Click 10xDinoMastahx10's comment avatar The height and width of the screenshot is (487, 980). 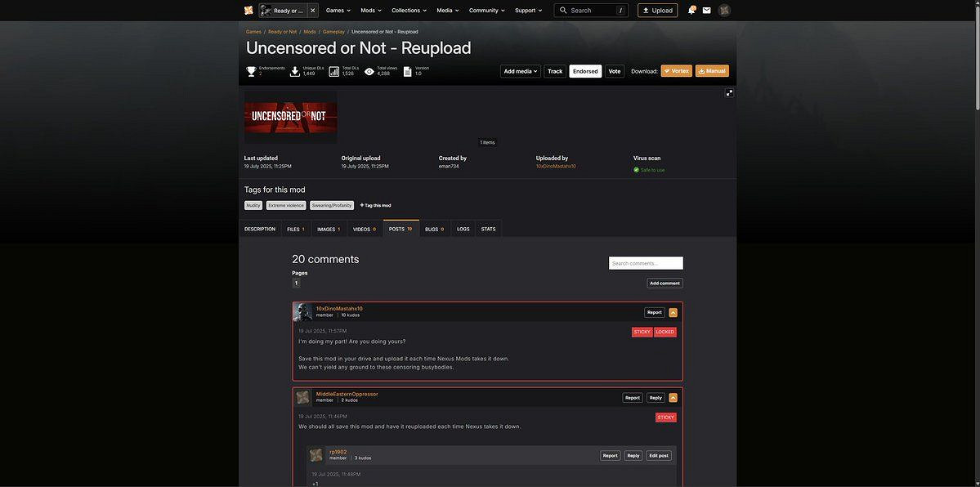(302, 312)
